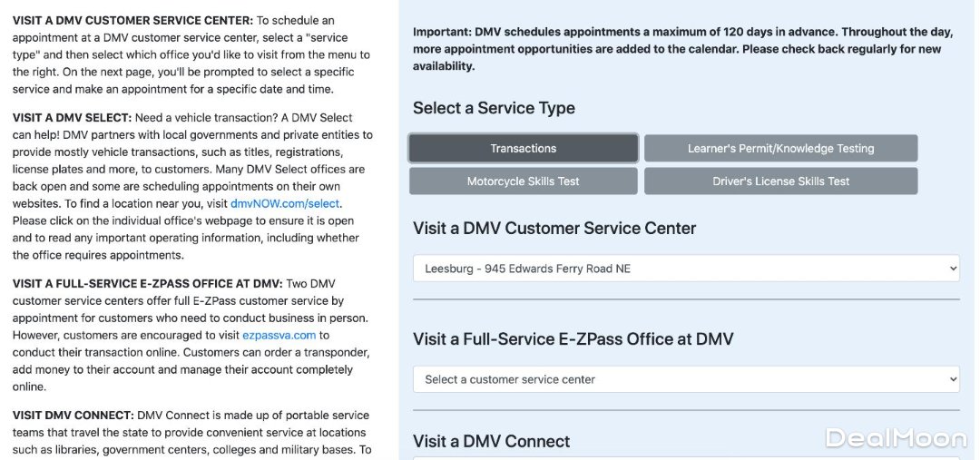Select Driver's License Skills Test button
The image size is (980, 460).
point(780,181)
